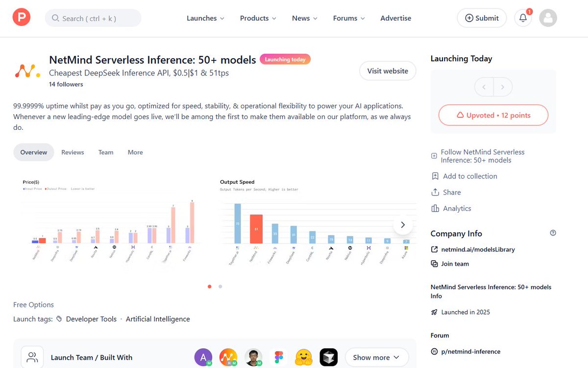Click the orange NetMind team avatar

tap(228, 357)
